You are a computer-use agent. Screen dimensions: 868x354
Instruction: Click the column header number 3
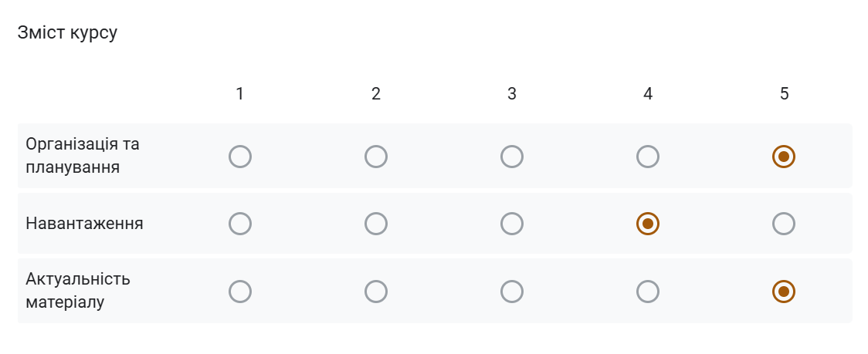511,94
